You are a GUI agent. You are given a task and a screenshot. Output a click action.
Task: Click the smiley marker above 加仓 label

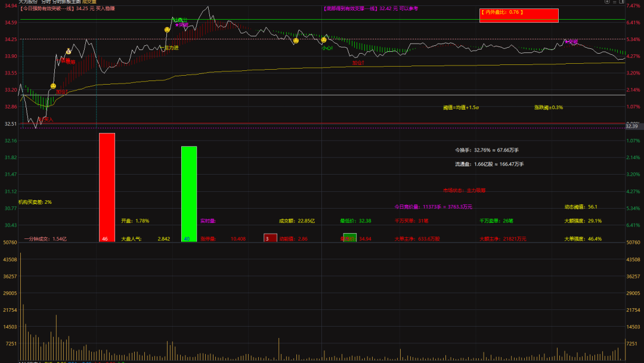point(53,86)
